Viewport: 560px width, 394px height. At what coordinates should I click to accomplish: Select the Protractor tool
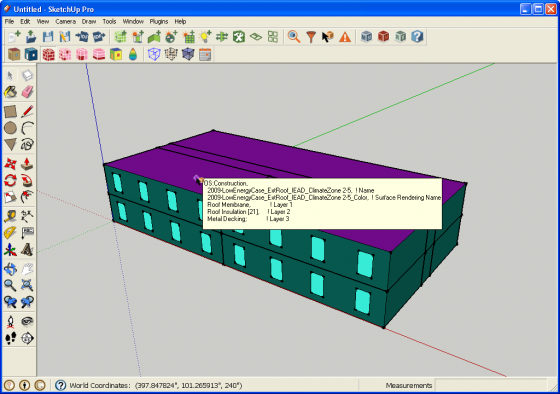[x=10, y=233]
